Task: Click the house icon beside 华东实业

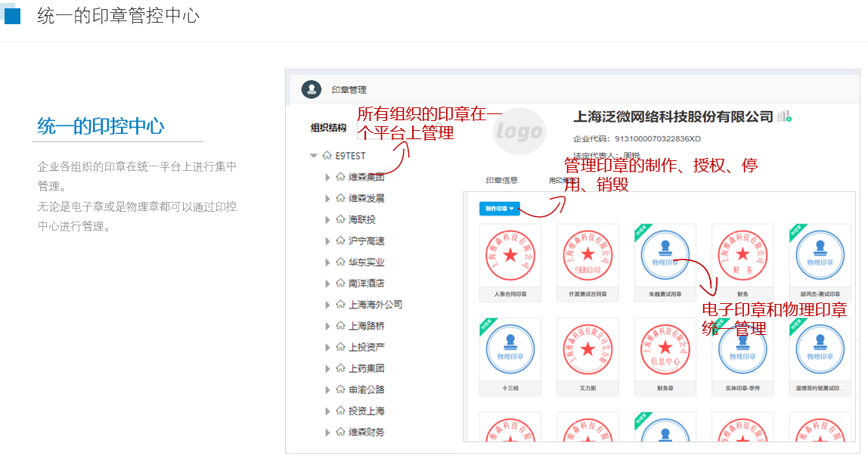Action: [340, 262]
